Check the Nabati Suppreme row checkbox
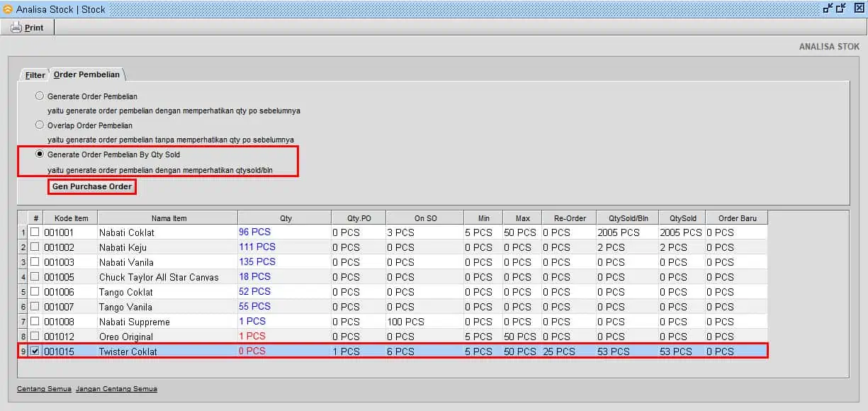 coord(35,321)
